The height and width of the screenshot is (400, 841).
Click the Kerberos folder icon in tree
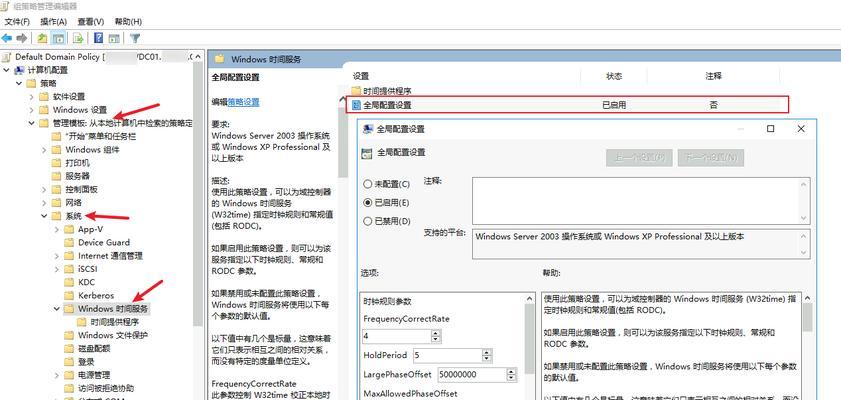click(x=69, y=295)
